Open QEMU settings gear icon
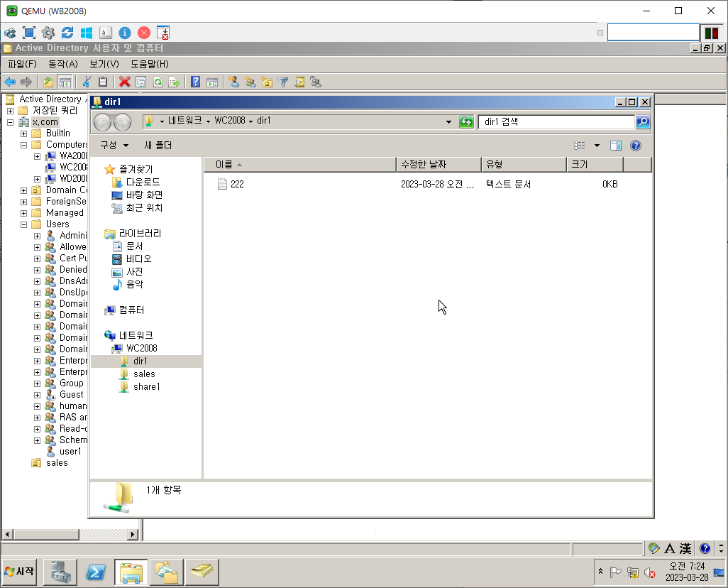 (48, 33)
